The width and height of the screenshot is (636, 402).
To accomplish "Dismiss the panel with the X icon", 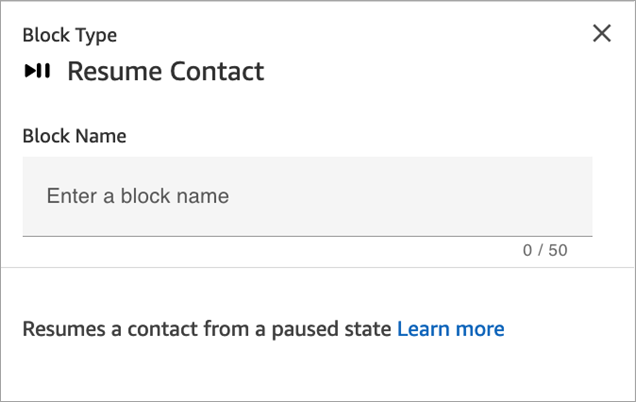I will coord(601,33).
